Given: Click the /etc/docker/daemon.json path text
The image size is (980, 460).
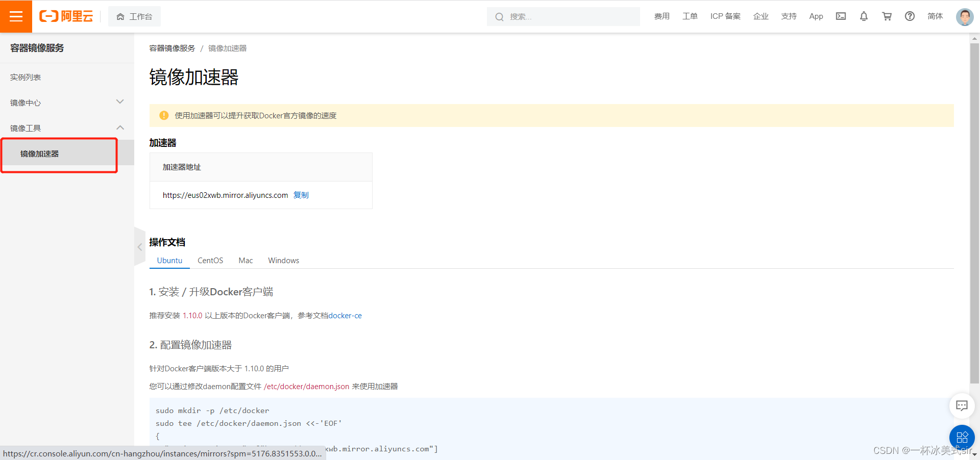Looking at the screenshot, I should click(x=306, y=386).
